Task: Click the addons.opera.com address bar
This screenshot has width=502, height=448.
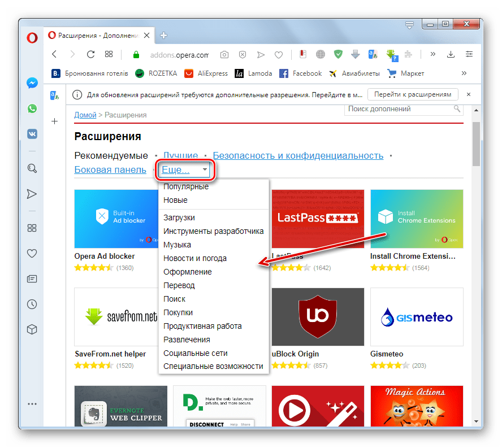Action: click(x=179, y=55)
